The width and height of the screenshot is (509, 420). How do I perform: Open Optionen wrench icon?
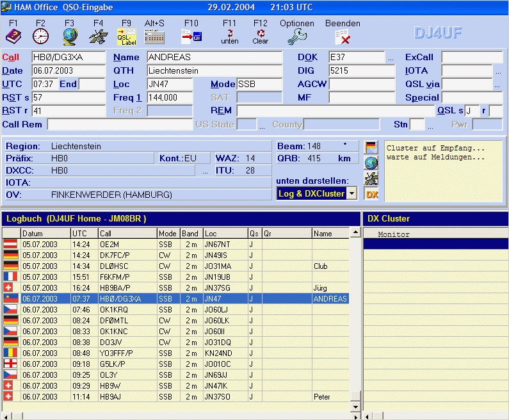tap(297, 36)
